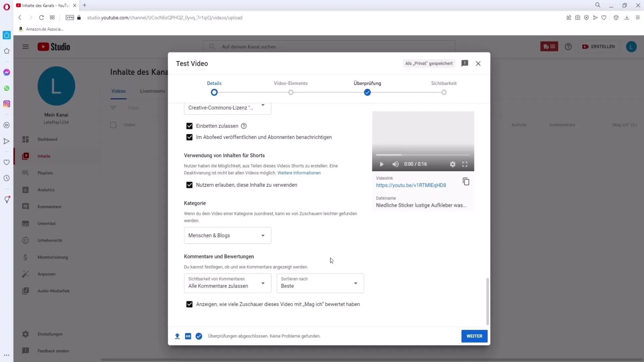The width and height of the screenshot is (644, 362).
Task: Click the account avatar L in top bar
Action: 631,47
